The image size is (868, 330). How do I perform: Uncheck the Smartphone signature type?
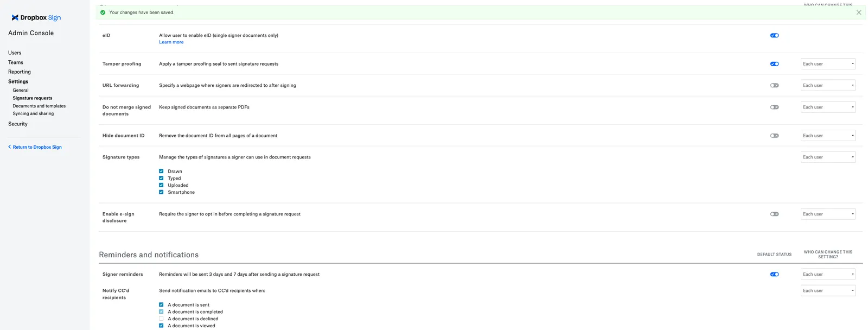coord(161,192)
